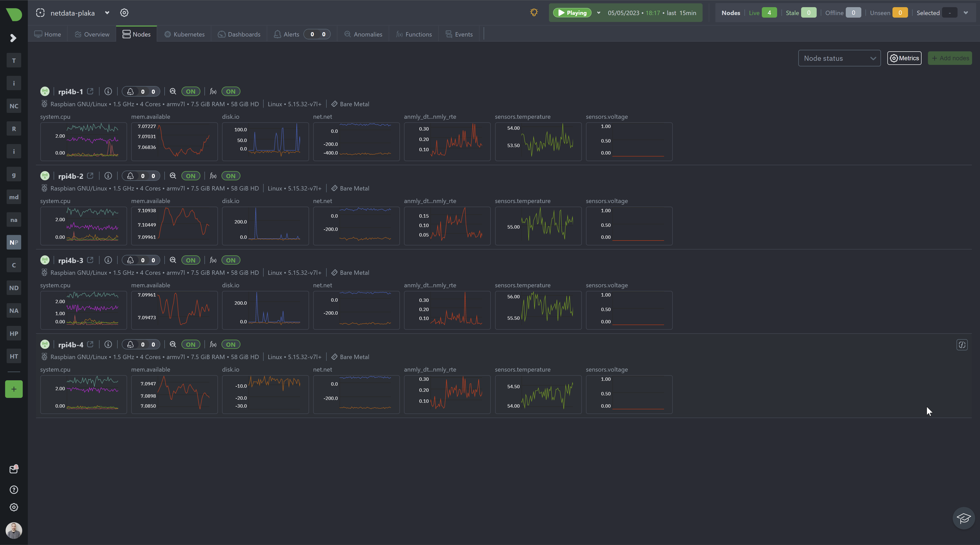Expand the Playing playback dropdown
The image size is (980, 545).
pyautogui.click(x=598, y=13)
